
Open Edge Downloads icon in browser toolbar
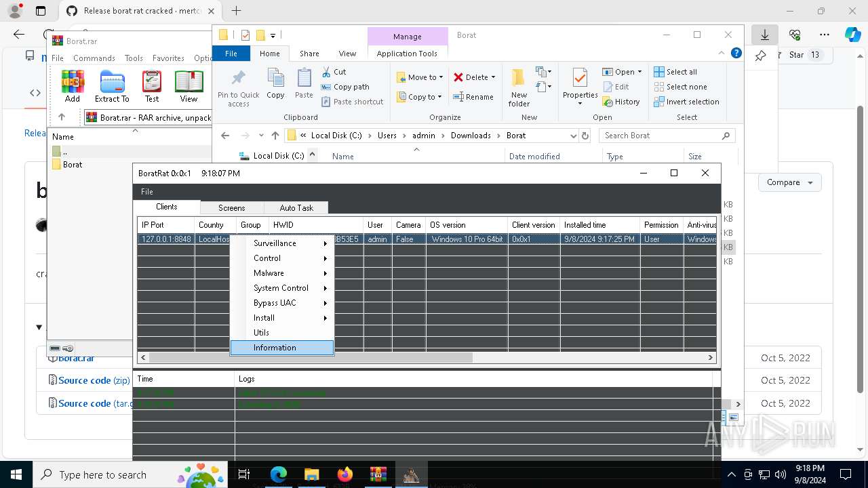tap(765, 34)
